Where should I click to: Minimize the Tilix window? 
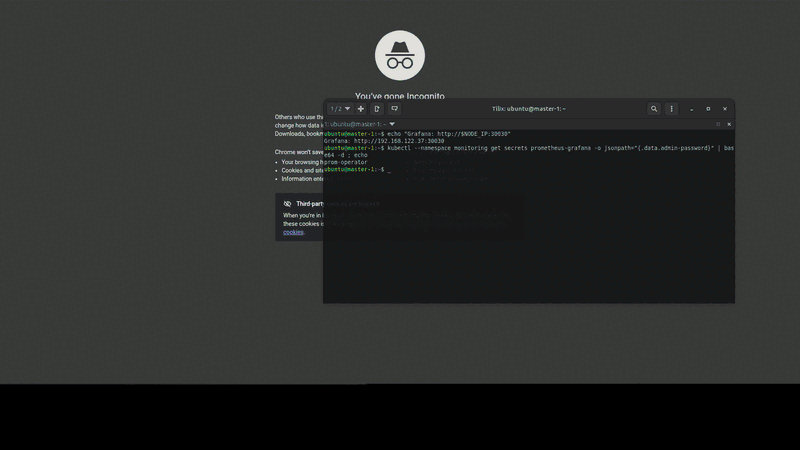[691, 109]
